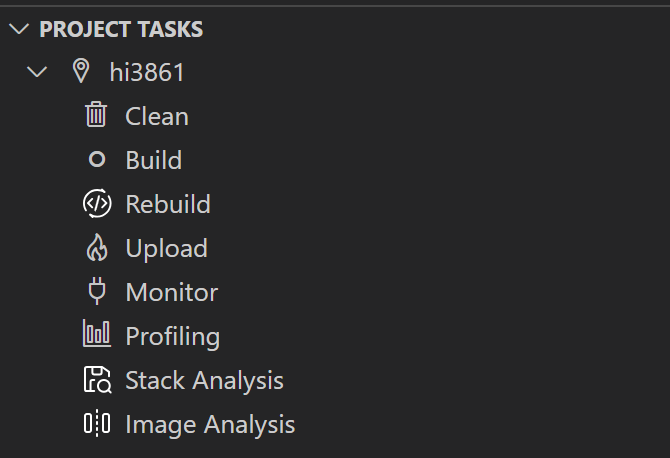This screenshot has width=670, height=458.
Task: Click the Stack Analysis search-file icon
Action: 97,379
